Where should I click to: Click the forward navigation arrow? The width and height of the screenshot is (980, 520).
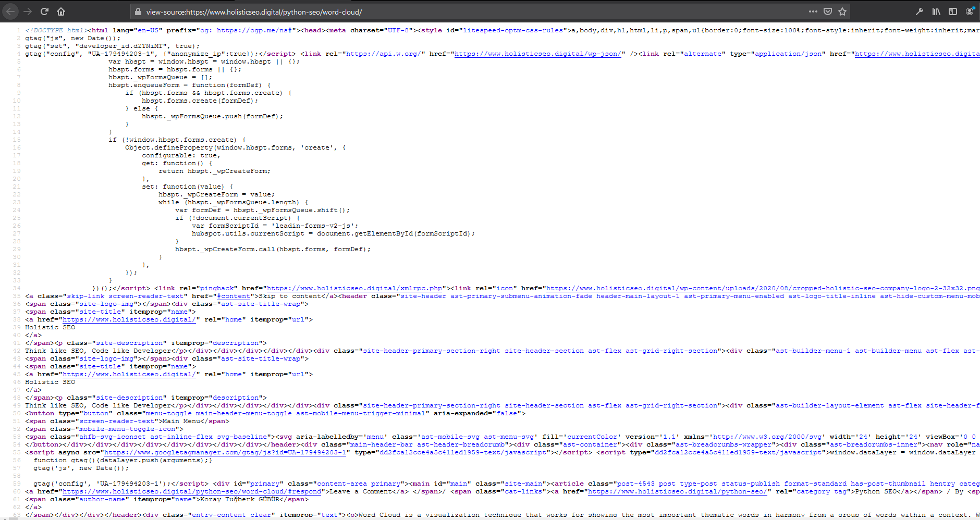pyautogui.click(x=27, y=11)
